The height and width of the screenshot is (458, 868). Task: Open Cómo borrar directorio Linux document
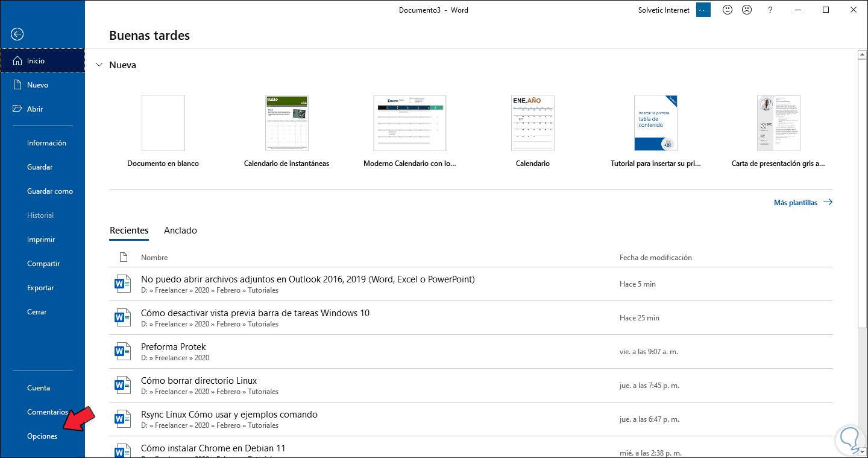(x=199, y=381)
